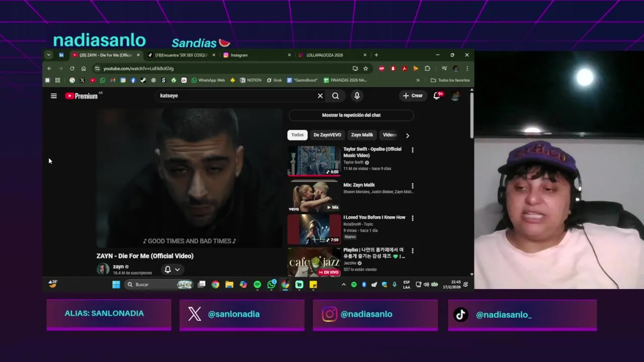Open Task View on the taskbar
Viewport: 644px width, 362px height.
click(x=202, y=285)
